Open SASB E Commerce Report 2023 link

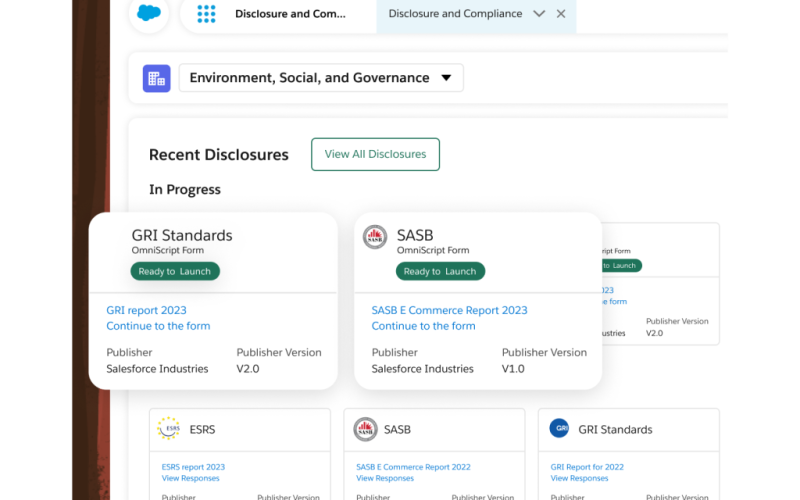(449, 310)
